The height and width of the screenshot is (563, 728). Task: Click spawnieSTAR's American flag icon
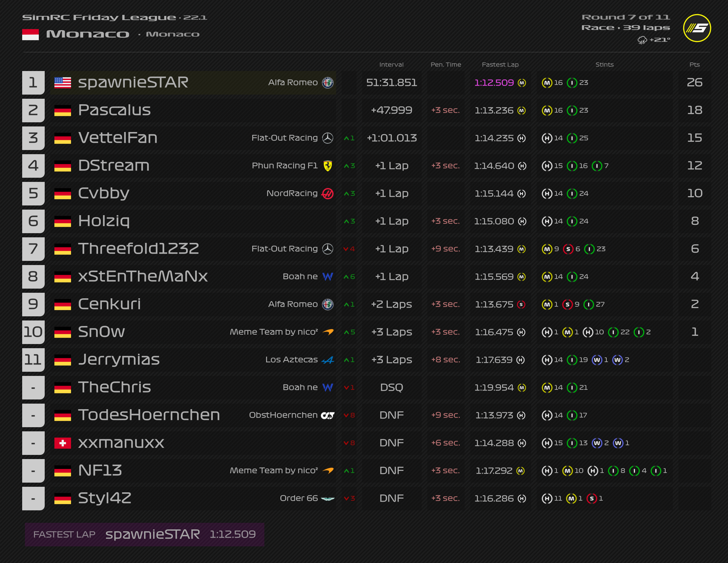pyautogui.click(x=63, y=82)
